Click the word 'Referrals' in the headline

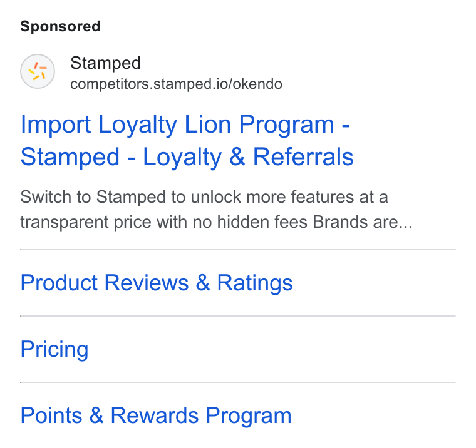tap(303, 157)
